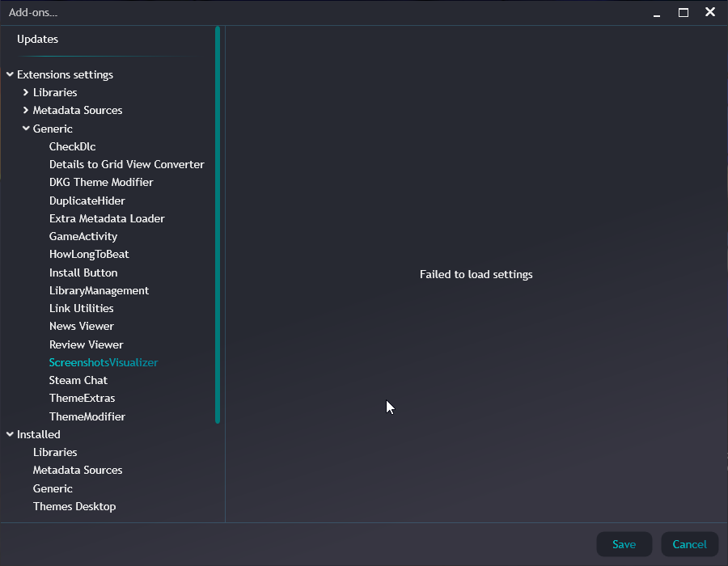Open the Updates section
This screenshot has width=728, height=566.
click(x=37, y=39)
